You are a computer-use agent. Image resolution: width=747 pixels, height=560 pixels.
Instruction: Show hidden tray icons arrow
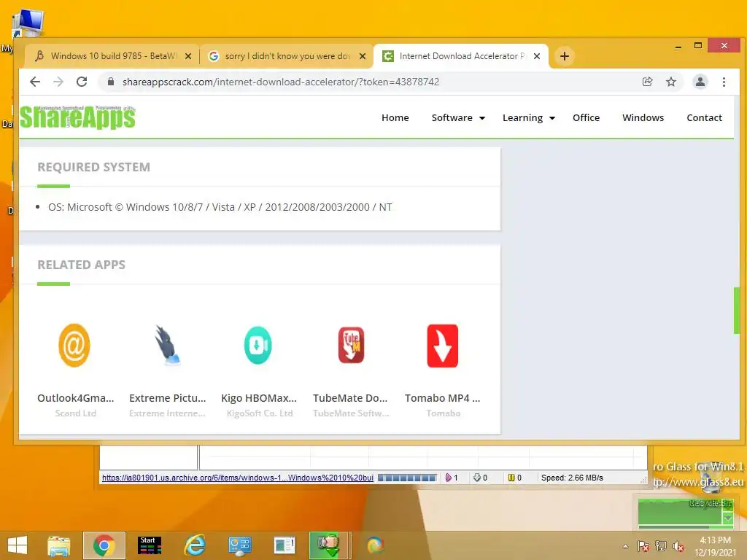(x=625, y=546)
